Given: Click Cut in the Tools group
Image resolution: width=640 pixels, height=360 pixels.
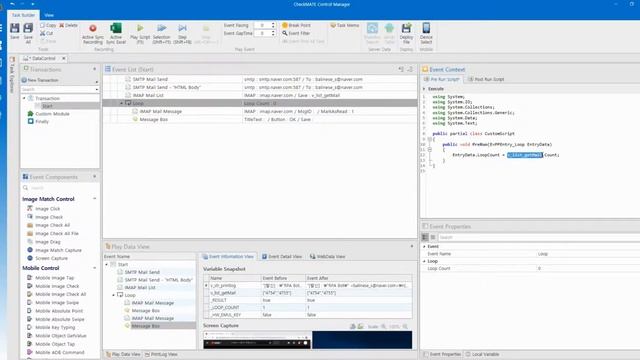Looking at the screenshot, I should pyautogui.click(x=47, y=33).
